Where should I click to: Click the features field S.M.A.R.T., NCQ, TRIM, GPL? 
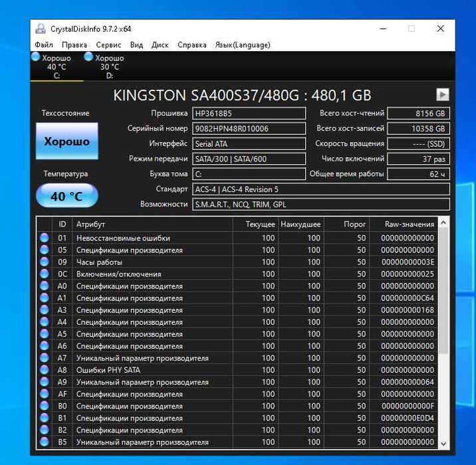click(x=321, y=204)
